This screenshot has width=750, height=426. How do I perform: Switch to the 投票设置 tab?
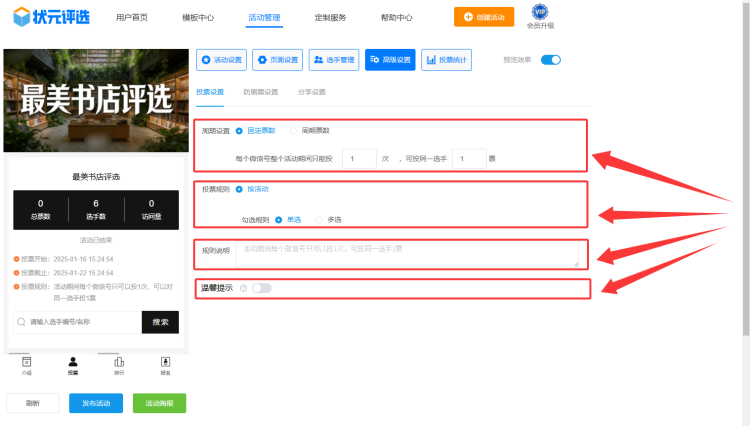click(210, 92)
